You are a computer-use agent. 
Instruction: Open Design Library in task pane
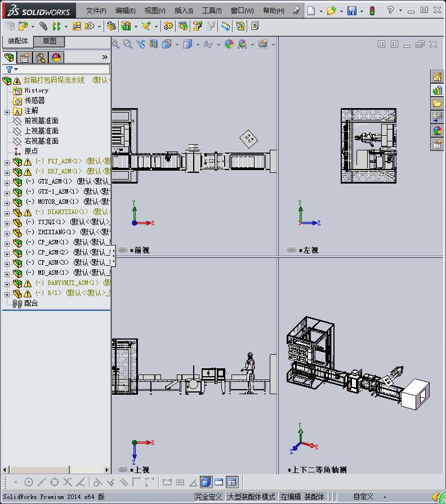click(437, 90)
